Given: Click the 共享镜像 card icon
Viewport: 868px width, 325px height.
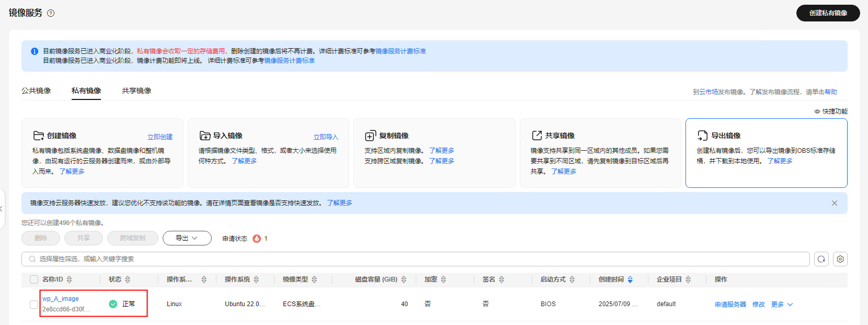Looking at the screenshot, I should pos(536,136).
